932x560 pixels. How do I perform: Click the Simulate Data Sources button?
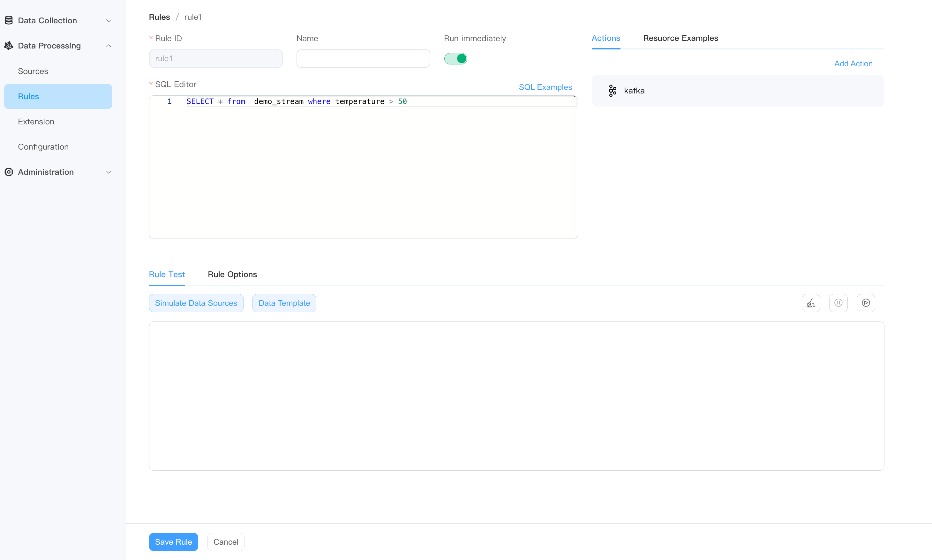(196, 303)
